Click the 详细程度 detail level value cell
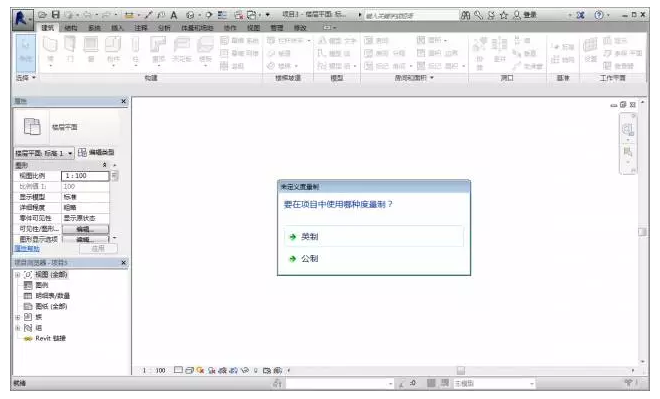The height and width of the screenshot is (399, 660). click(x=85, y=207)
